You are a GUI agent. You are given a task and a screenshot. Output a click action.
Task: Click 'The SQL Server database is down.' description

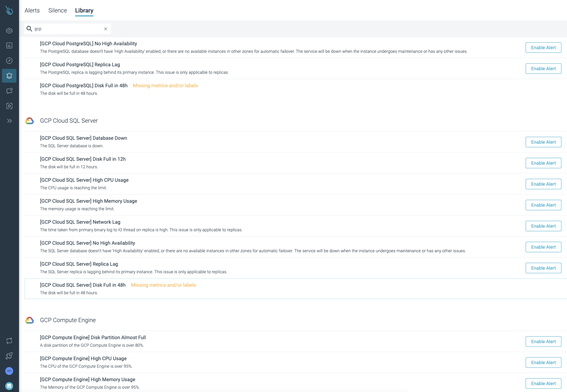(x=72, y=146)
